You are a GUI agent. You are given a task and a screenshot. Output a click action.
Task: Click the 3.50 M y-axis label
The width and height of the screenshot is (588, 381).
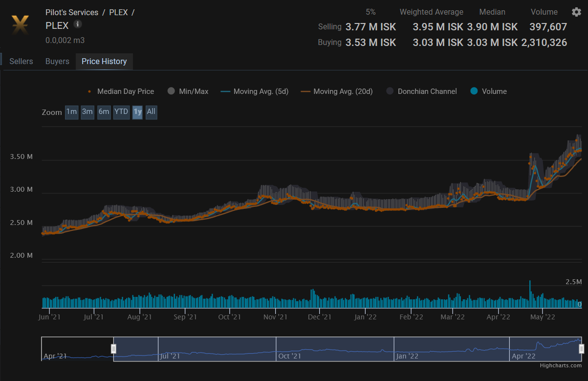22,157
